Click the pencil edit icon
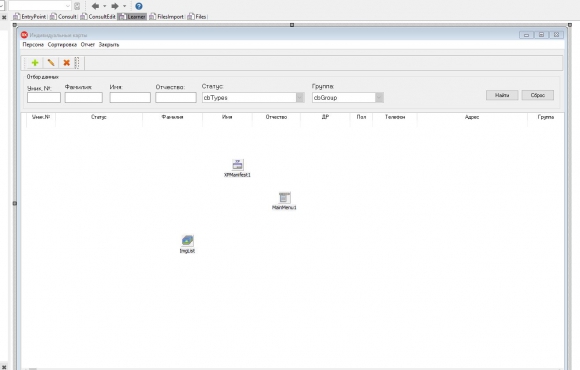Image resolution: width=580 pixels, height=370 pixels. click(x=51, y=63)
